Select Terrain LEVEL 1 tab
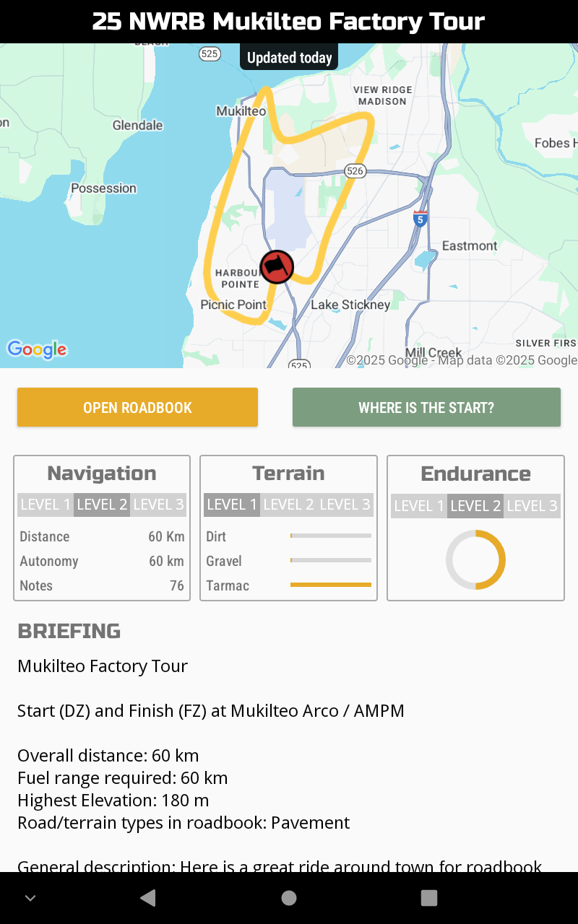This screenshot has height=924, width=578. 232,505
